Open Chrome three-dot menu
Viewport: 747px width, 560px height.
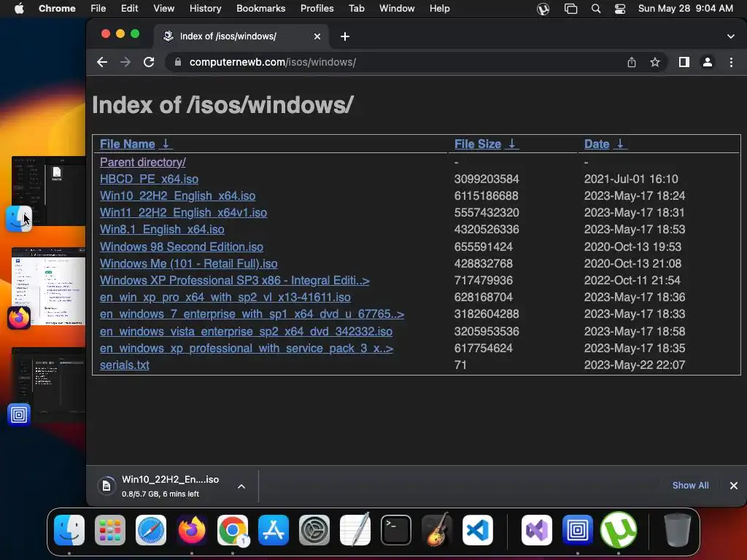pyautogui.click(x=731, y=62)
